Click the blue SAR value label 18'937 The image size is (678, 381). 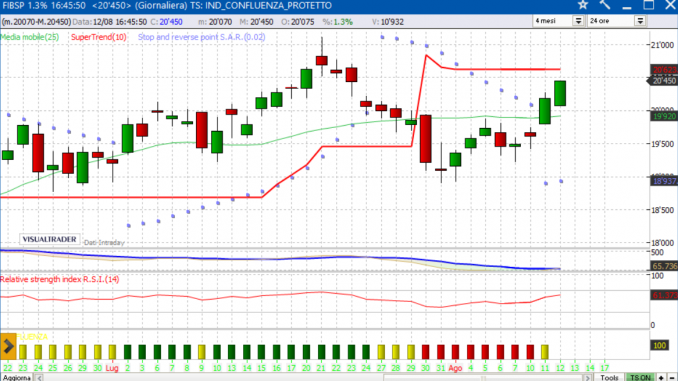tap(665, 181)
